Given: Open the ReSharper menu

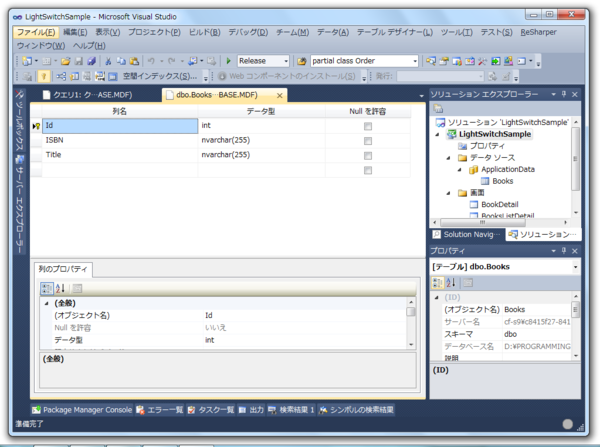Looking at the screenshot, I should [x=538, y=32].
